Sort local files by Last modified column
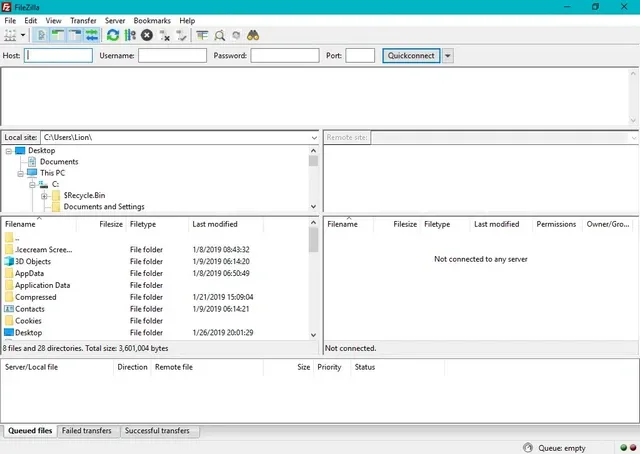Screen dimensions: 640x454 click(226, 224)
